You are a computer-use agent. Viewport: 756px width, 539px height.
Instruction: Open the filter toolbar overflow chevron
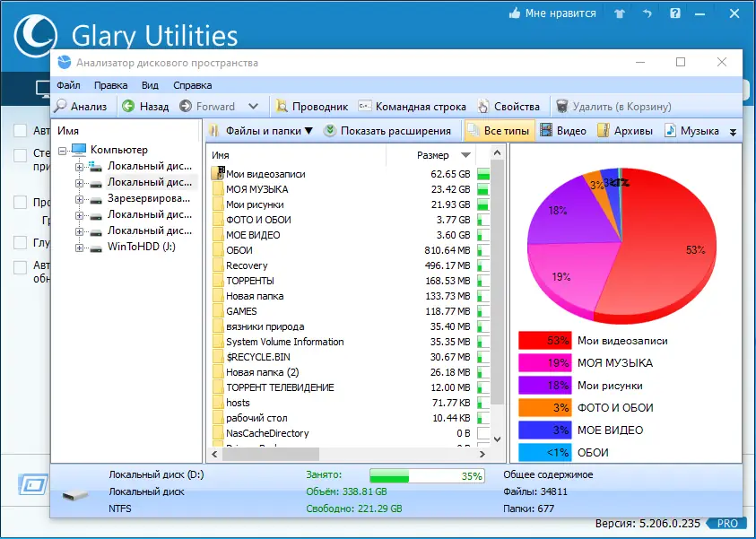pyautogui.click(x=733, y=132)
